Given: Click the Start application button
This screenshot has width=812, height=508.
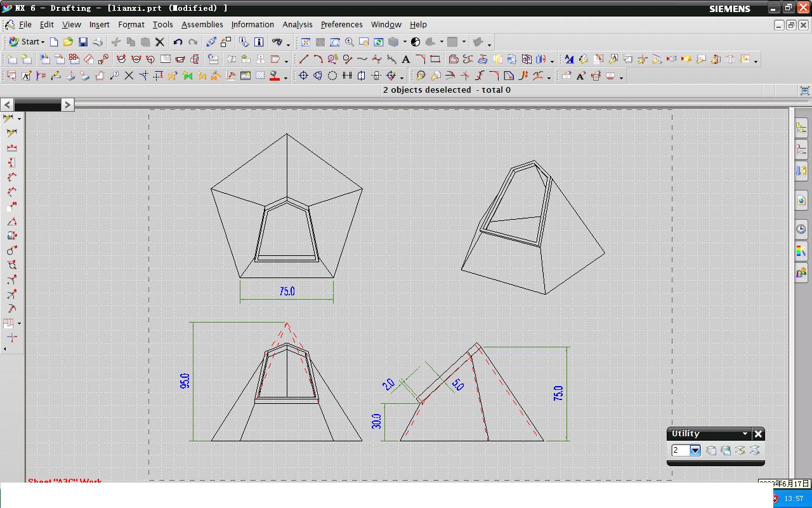Looking at the screenshot, I should (26, 42).
